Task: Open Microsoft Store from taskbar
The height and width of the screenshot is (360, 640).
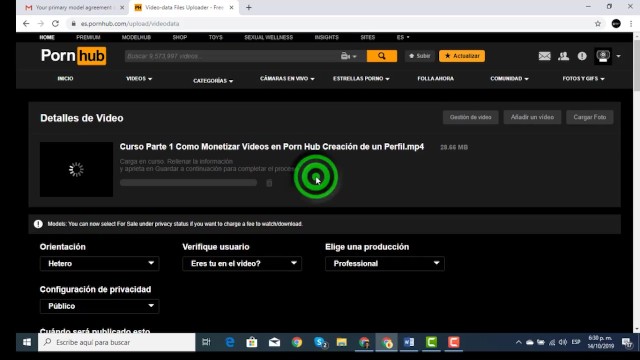Action: (x=252, y=342)
